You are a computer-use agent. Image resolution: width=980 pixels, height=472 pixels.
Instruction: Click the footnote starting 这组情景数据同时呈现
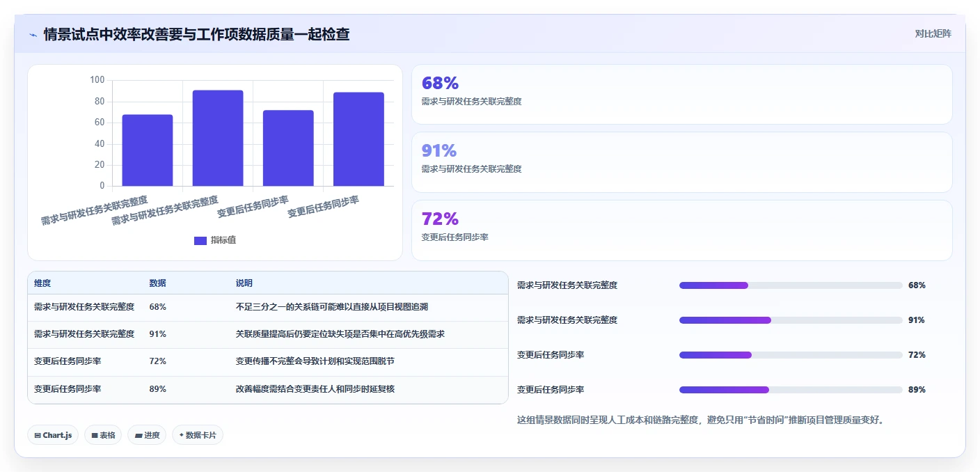click(701, 420)
